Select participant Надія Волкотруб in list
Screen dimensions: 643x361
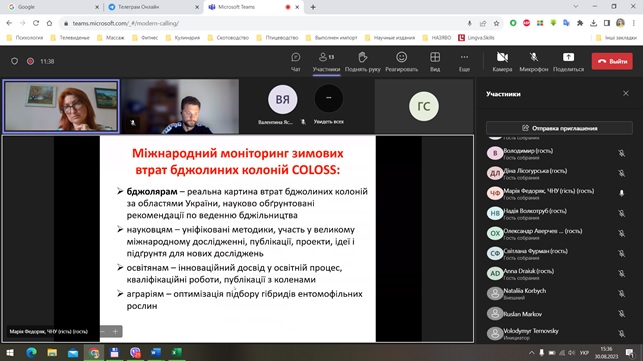click(559, 213)
